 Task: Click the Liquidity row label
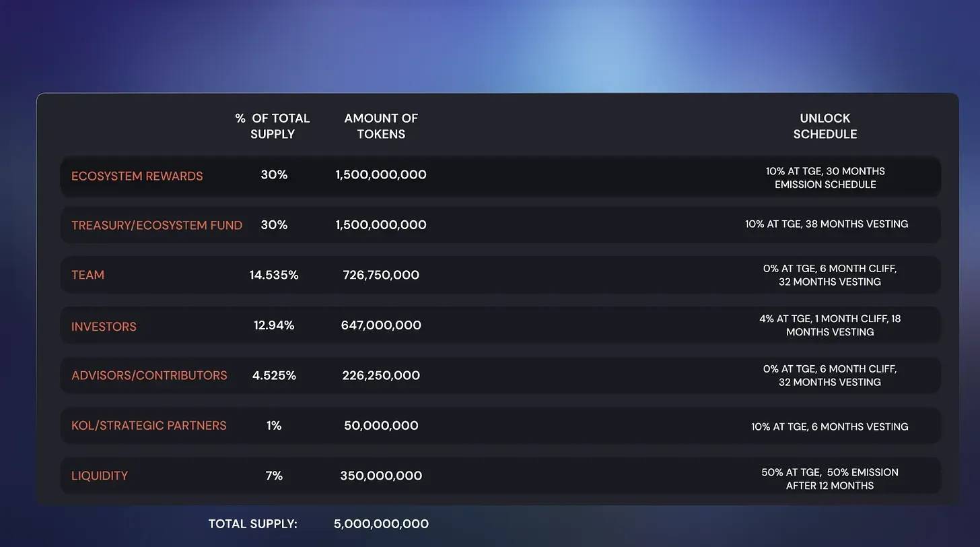coord(100,476)
